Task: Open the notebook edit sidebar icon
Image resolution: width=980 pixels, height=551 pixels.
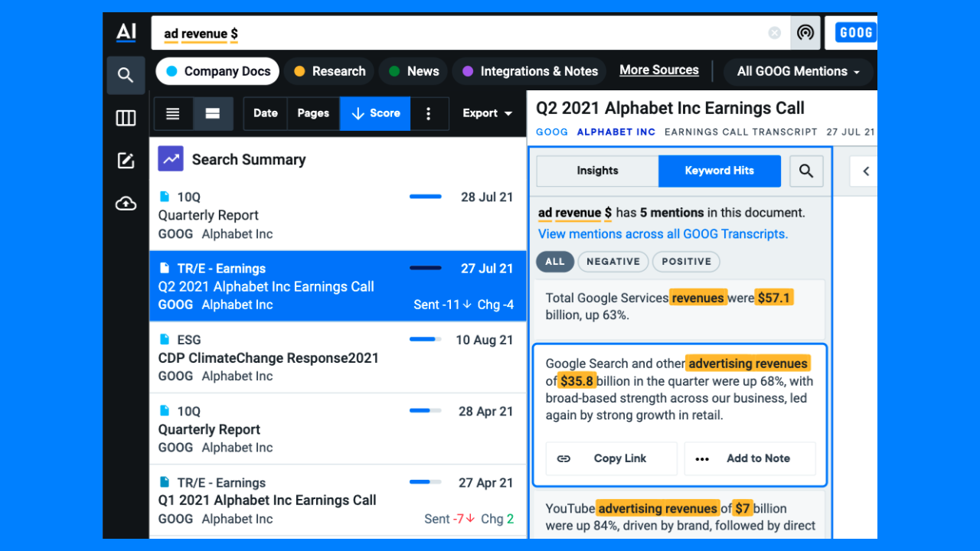Action: click(126, 161)
